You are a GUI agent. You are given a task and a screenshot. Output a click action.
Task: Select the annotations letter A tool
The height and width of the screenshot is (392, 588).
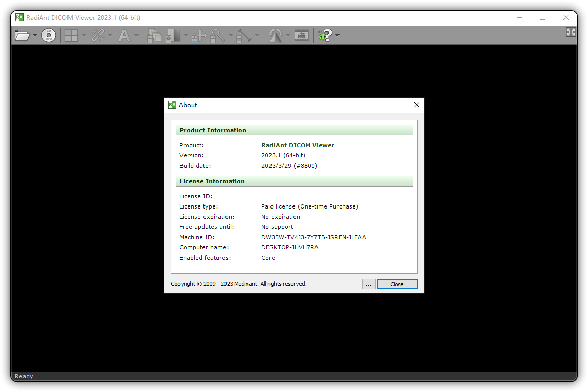124,36
